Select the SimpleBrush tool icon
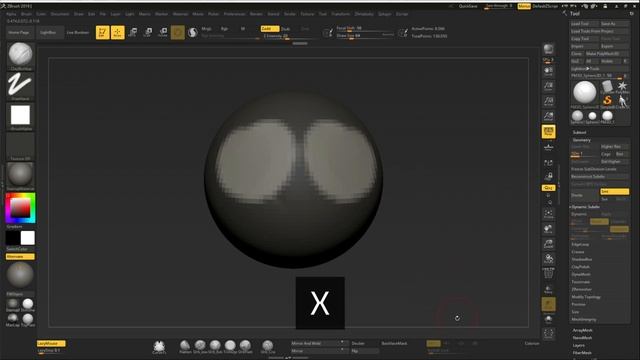640x360 pixels. [607, 100]
